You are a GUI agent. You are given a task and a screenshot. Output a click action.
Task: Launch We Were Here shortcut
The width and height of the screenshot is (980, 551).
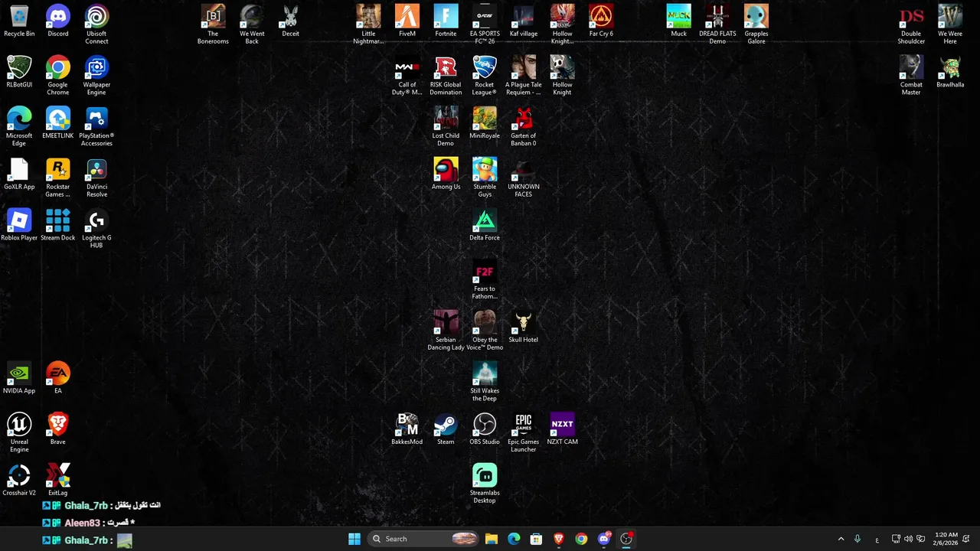click(950, 24)
